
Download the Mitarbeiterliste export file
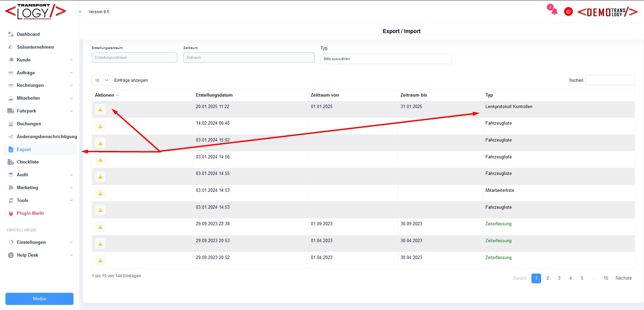pos(100,193)
